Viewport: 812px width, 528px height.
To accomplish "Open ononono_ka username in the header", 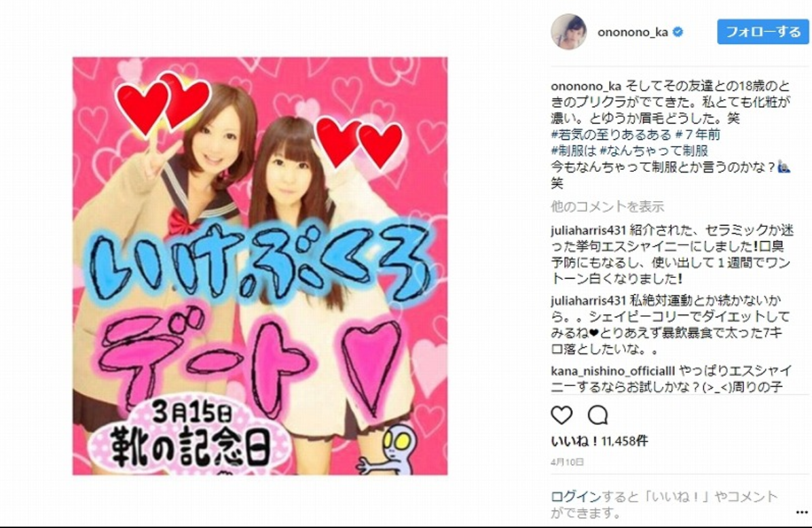I will pos(632,32).
